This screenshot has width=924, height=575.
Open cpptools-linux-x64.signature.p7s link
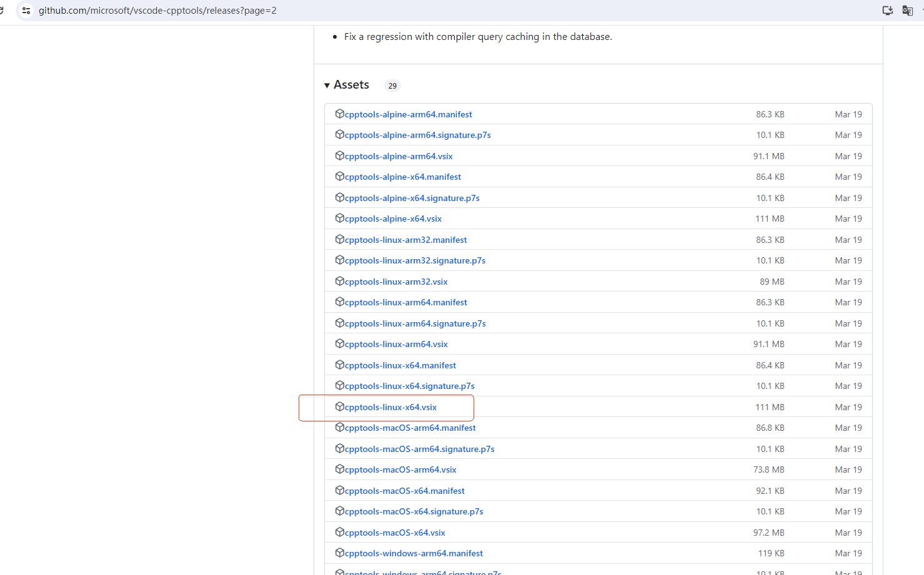point(410,386)
